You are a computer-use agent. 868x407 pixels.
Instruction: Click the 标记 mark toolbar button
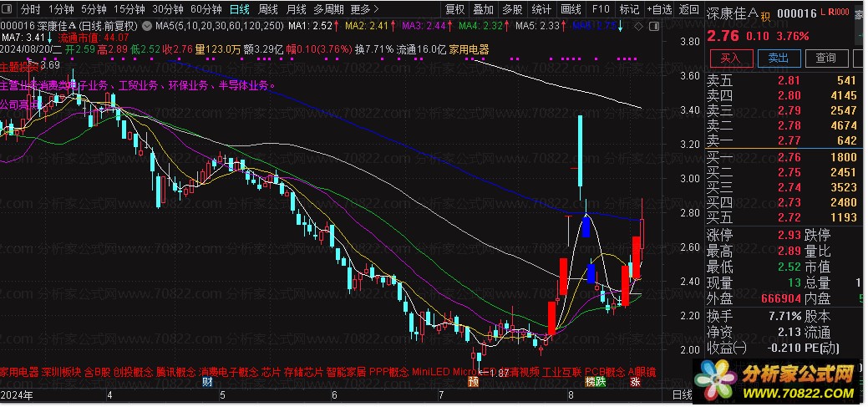629,9
